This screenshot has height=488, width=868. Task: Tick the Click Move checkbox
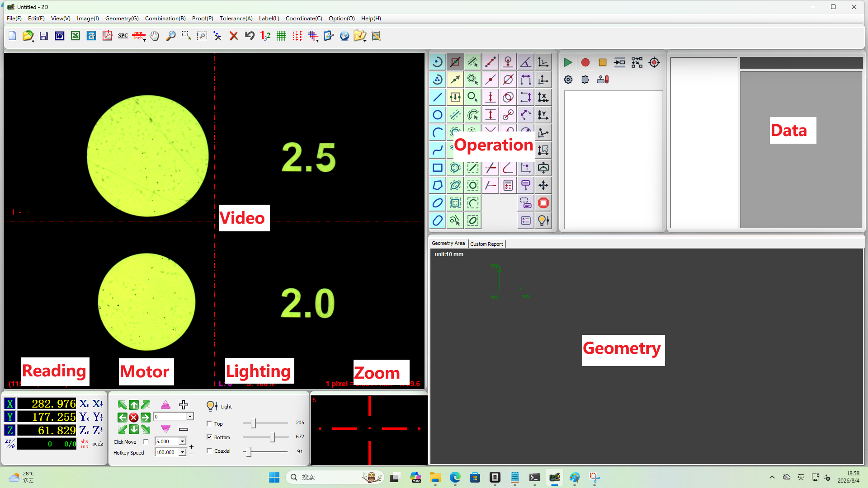pos(146,441)
